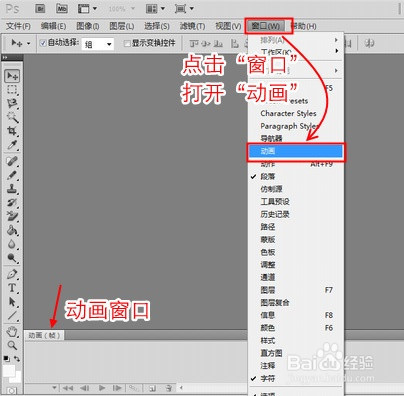Choose Paragraph Styles in Window menu
This screenshot has width=404, height=396.
click(296, 126)
